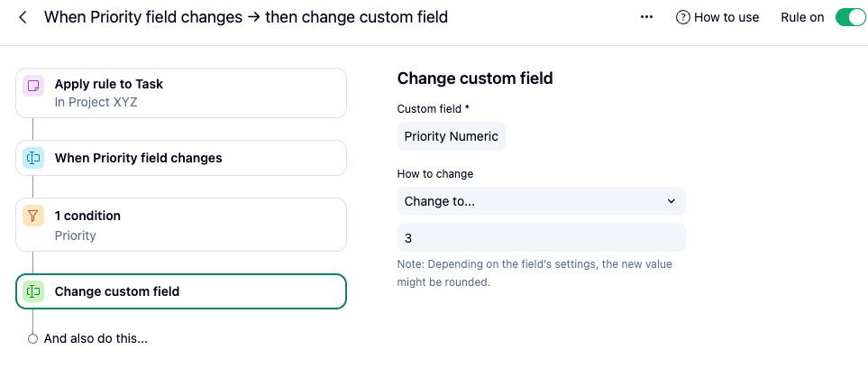Image resolution: width=868 pixels, height=378 pixels.
Task: Click the circle node beside And also do this
Action: click(x=33, y=339)
